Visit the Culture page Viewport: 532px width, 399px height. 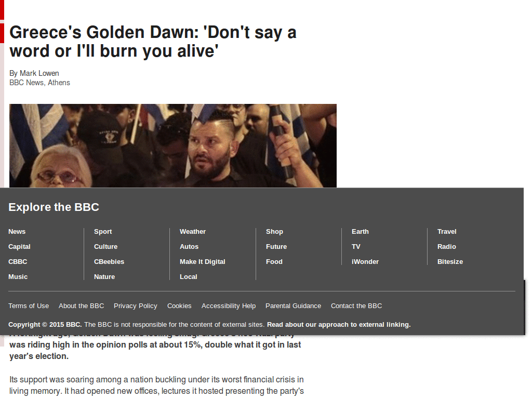pos(105,246)
